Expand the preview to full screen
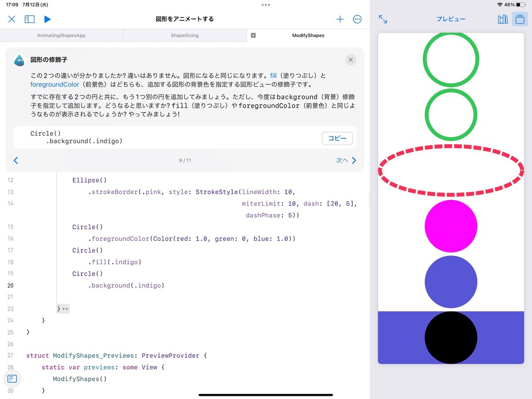 click(383, 19)
